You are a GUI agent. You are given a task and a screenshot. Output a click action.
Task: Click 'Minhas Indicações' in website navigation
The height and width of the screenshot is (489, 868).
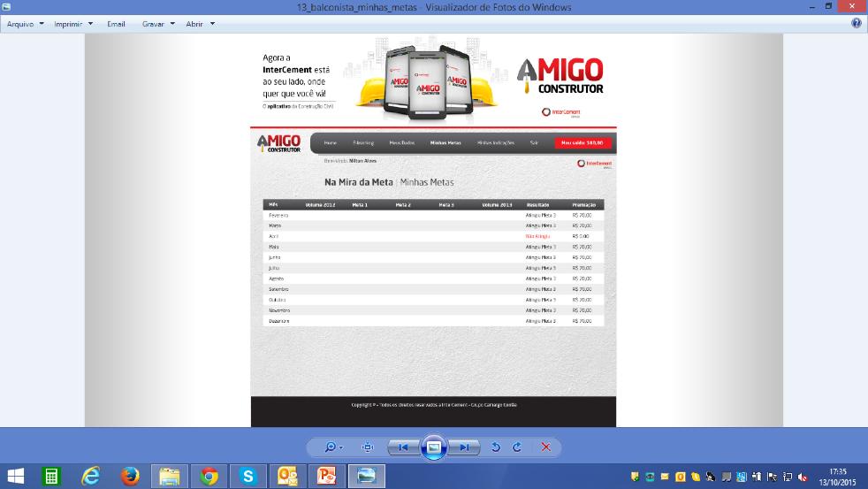(496, 143)
